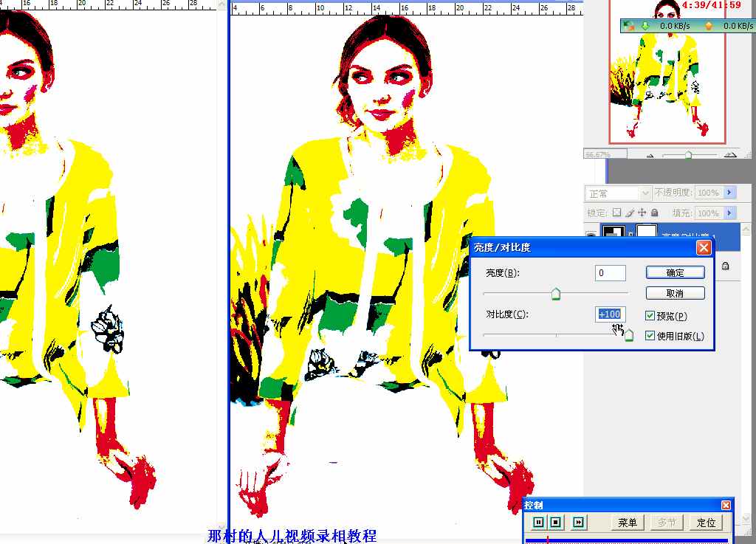Click the 对比度(C) contrast value field
This screenshot has height=544, width=756.
(x=611, y=314)
